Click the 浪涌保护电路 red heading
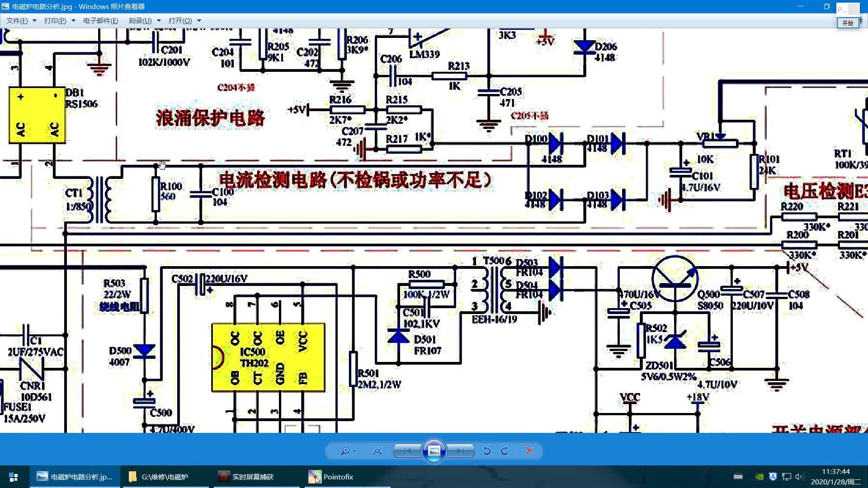This screenshot has height=488, width=868. click(210, 118)
